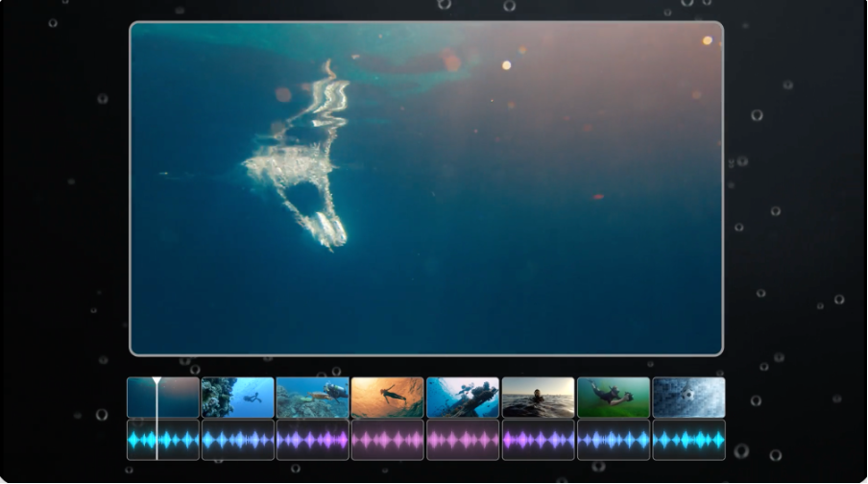Select the swimmer at sea surface clip
The width and height of the screenshot is (868, 484).
tap(538, 397)
